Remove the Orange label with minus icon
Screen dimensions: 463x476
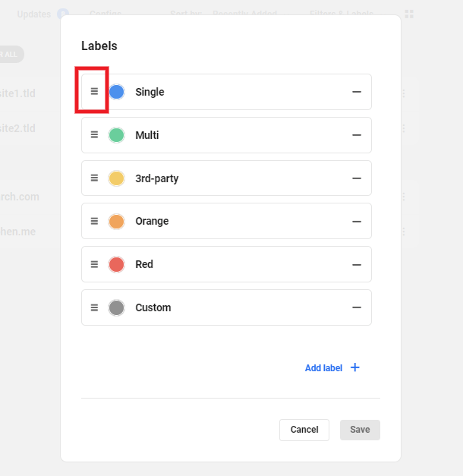(357, 221)
